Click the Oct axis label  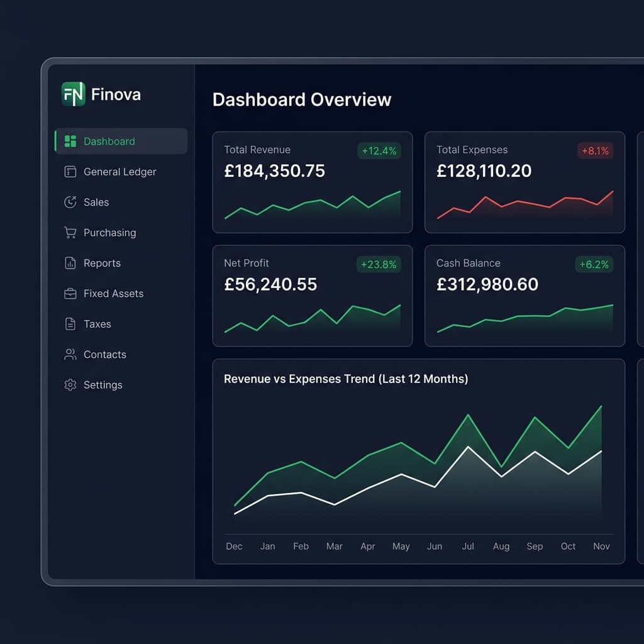coord(568,547)
